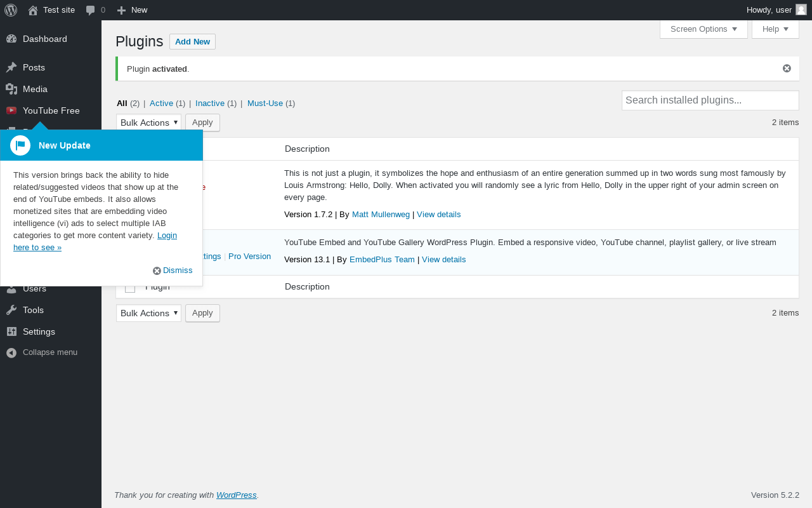Filter plugins by Inactive

point(210,104)
